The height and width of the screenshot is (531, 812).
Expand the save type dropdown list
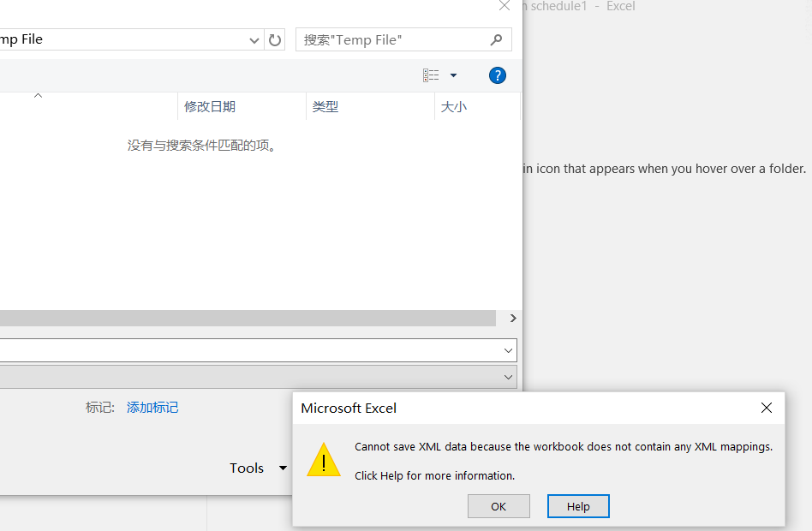coord(508,377)
